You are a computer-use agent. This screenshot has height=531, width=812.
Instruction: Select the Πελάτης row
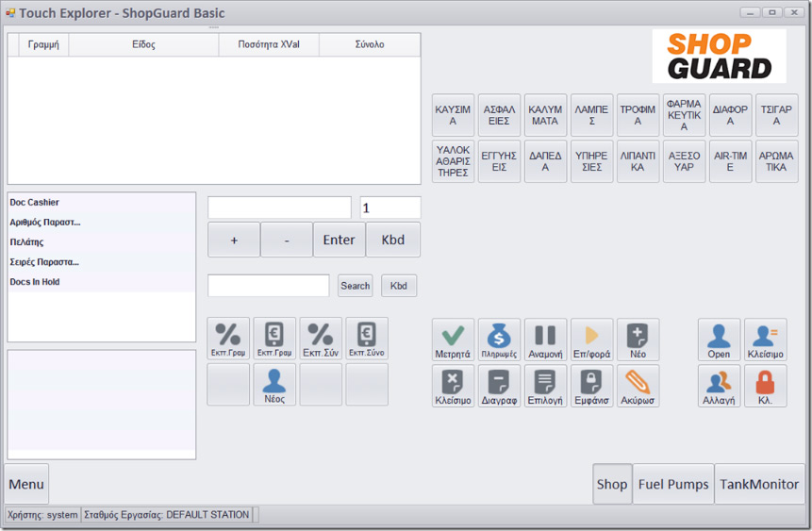tap(102, 242)
